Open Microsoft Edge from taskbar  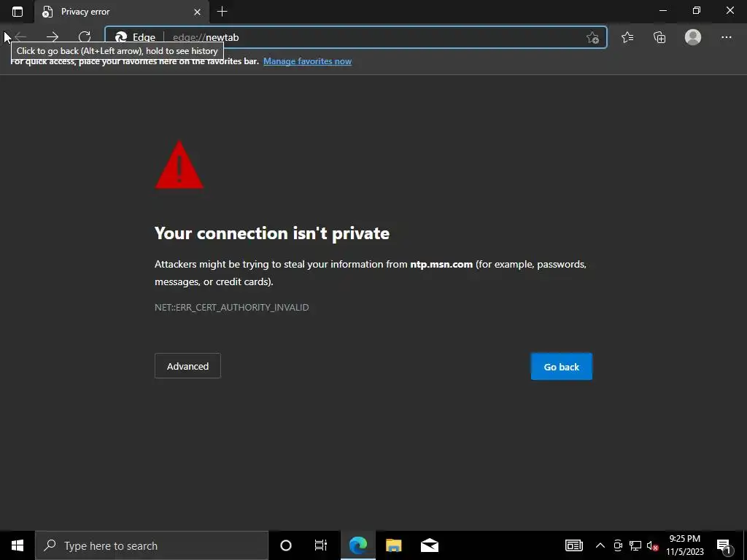coord(357,545)
